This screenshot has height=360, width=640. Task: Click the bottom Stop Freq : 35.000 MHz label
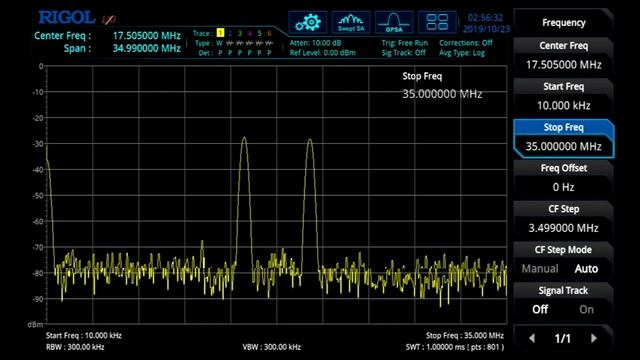click(465, 336)
